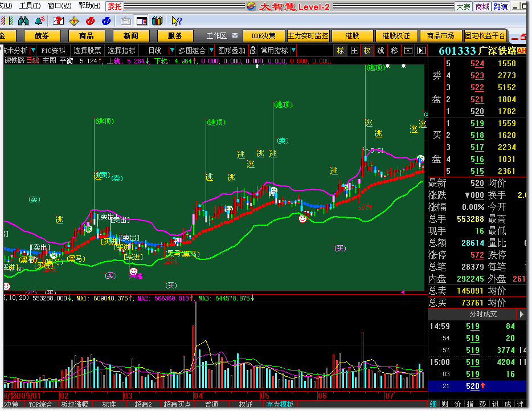The height and width of the screenshot is (411, 532).
Task: Click the side panel toggle icon
Action: 421,51
